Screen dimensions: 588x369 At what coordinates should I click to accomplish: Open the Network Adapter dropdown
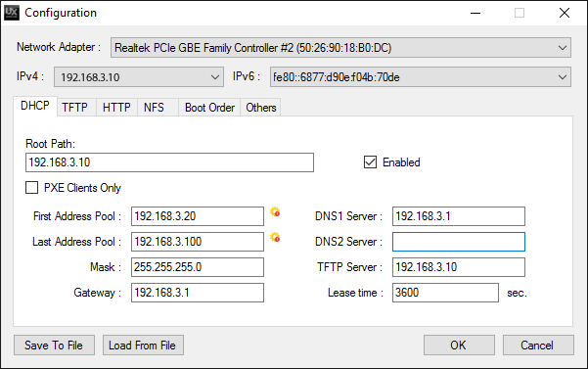[x=340, y=48]
